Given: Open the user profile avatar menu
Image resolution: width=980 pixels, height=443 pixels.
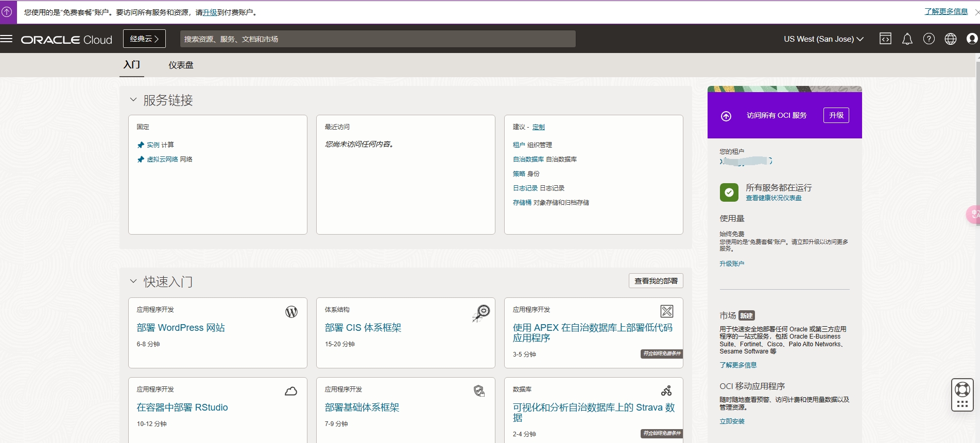Looking at the screenshot, I should 972,39.
